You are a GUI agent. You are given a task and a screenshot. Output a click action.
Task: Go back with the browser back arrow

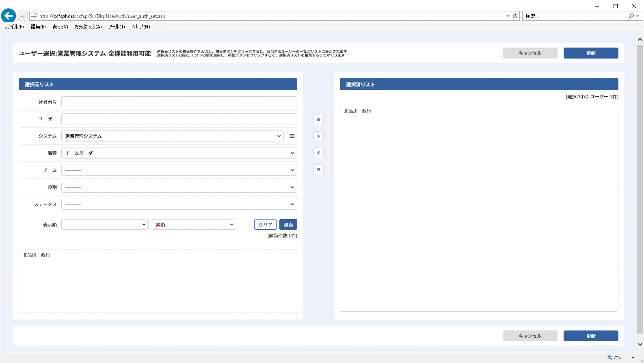(9, 16)
